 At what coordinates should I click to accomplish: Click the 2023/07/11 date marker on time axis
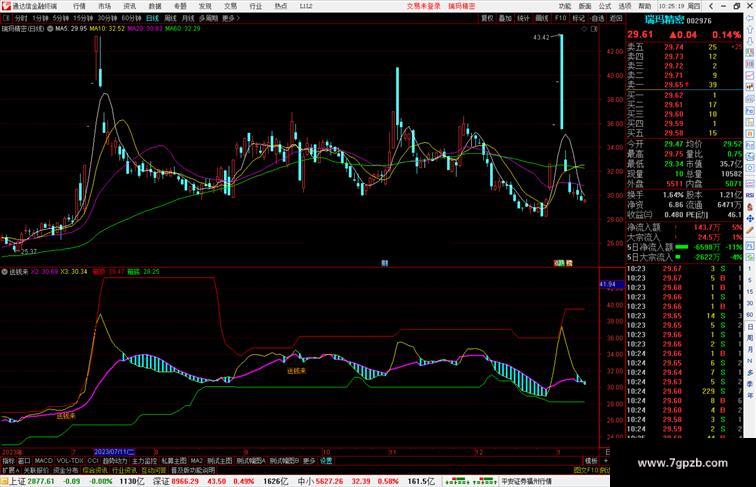click(114, 452)
